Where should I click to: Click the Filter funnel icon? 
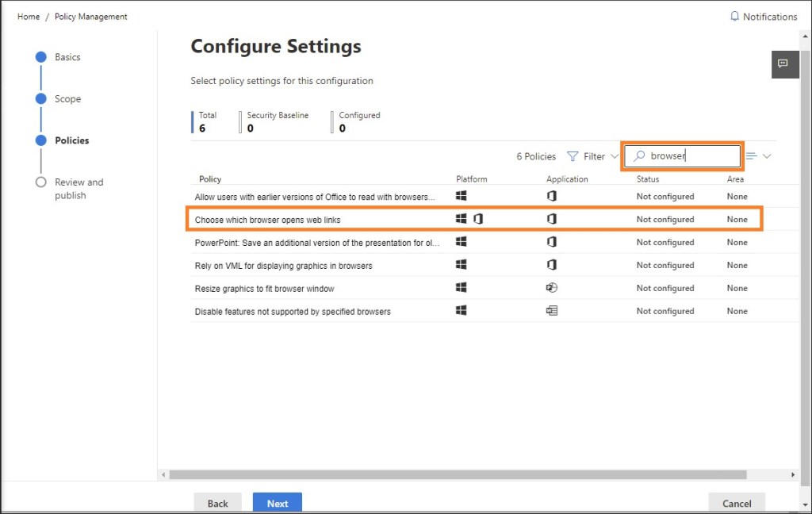pyautogui.click(x=573, y=156)
